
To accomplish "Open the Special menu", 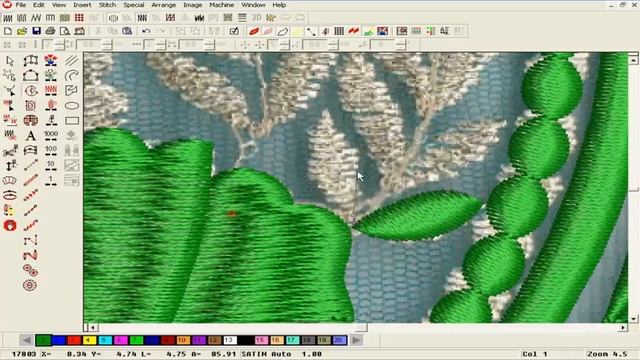I will 134,5.
